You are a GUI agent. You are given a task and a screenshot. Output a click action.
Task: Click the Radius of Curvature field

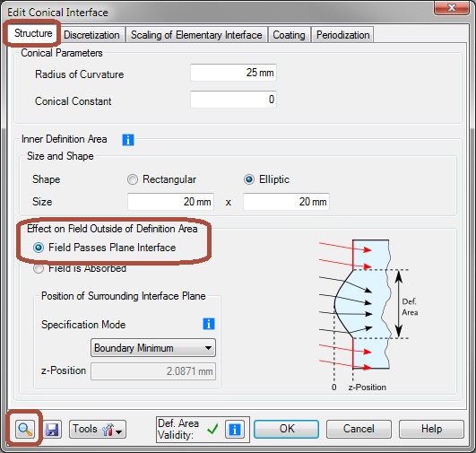233,73
